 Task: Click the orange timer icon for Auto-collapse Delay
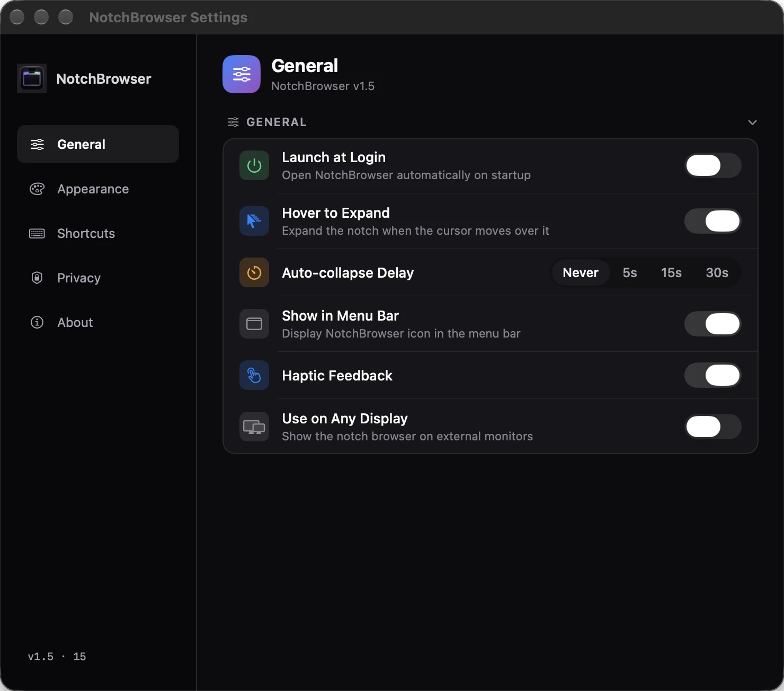[254, 272]
